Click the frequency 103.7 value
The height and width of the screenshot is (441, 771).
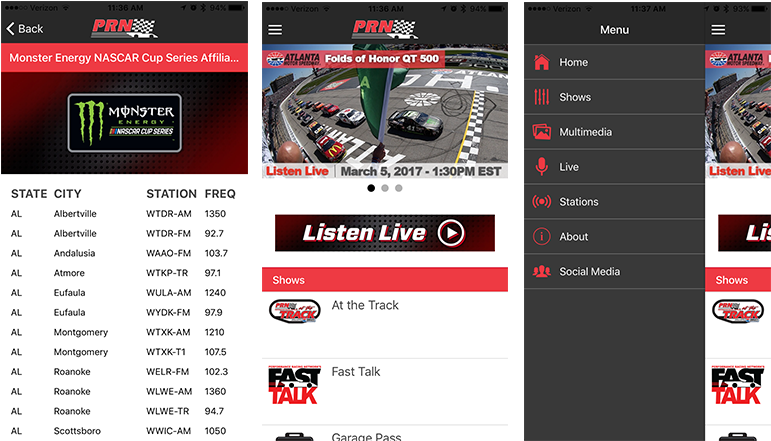tap(216, 253)
